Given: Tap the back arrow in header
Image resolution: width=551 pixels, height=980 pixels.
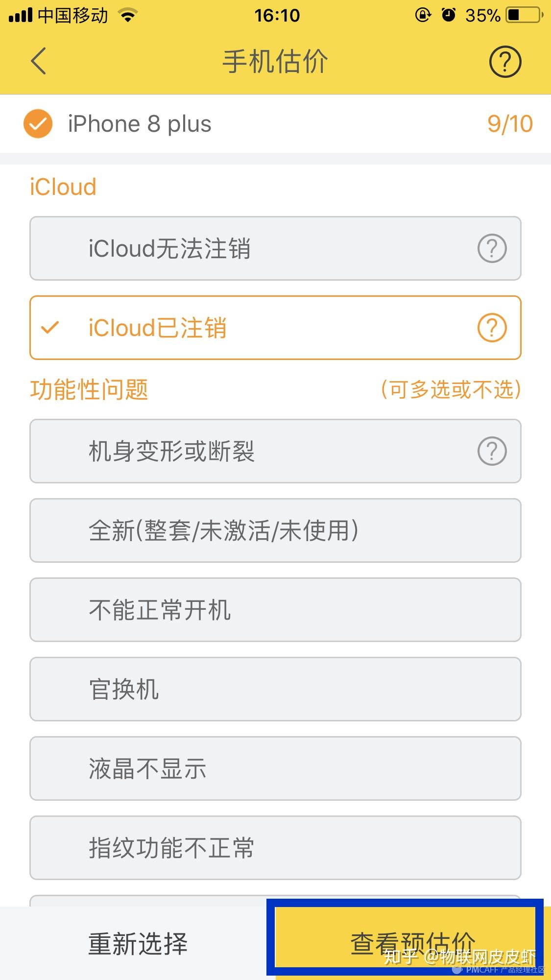Looking at the screenshot, I should click(x=38, y=61).
